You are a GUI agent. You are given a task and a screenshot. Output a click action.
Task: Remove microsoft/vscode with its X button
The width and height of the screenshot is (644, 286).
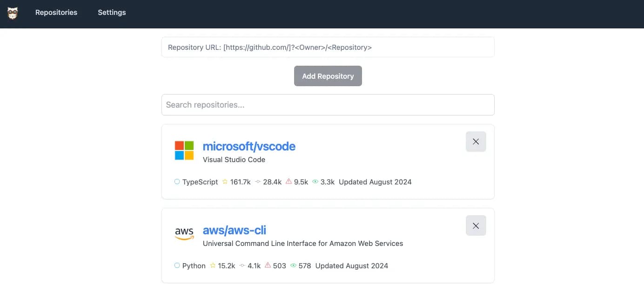[476, 142]
